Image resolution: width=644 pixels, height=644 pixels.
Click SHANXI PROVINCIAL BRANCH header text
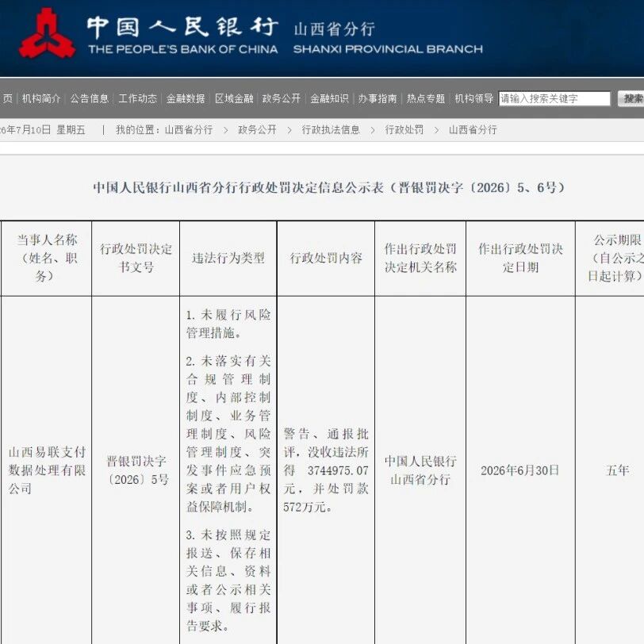(388, 49)
